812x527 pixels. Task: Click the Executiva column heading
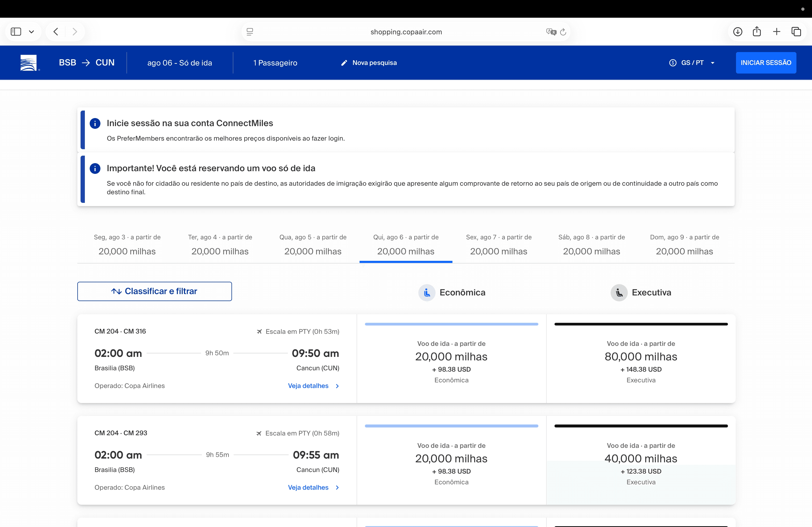point(651,292)
